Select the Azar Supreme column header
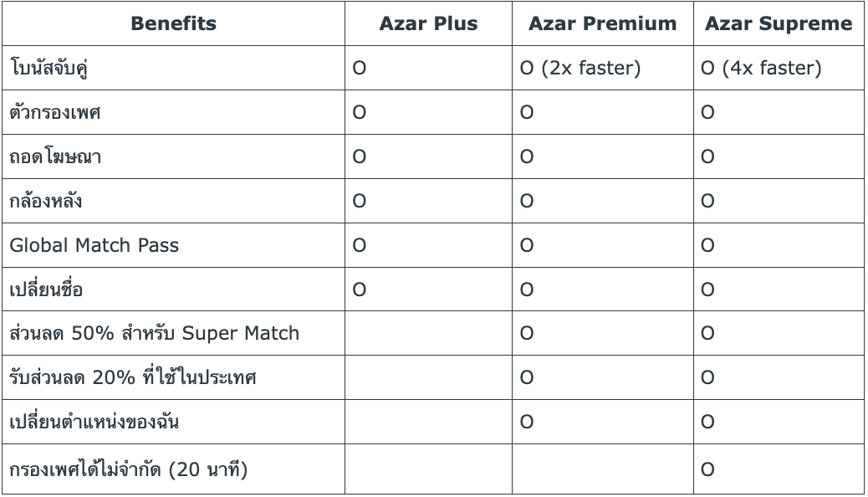The width and height of the screenshot is (868, 497). tap(779, 23)
